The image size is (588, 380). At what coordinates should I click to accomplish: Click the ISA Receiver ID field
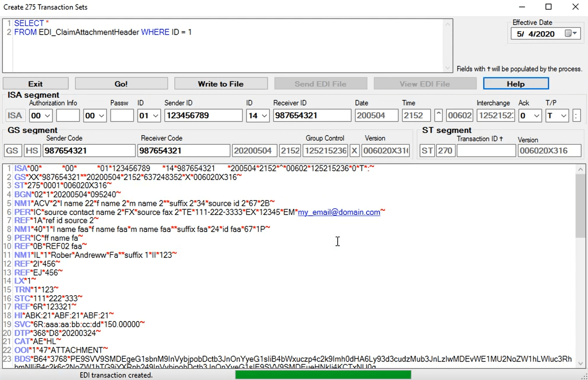tap(312, 116)
